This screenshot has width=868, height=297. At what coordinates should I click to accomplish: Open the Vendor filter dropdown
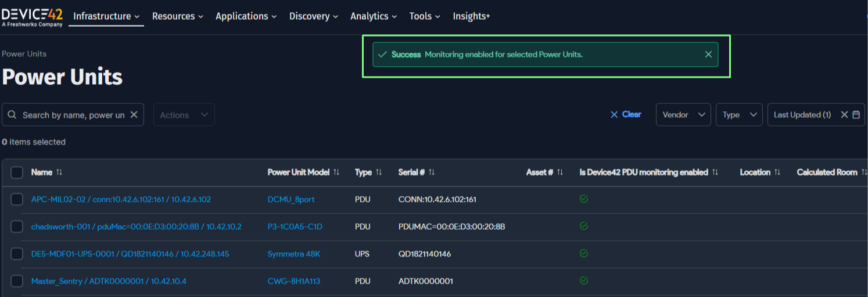(x=683, y=115)
